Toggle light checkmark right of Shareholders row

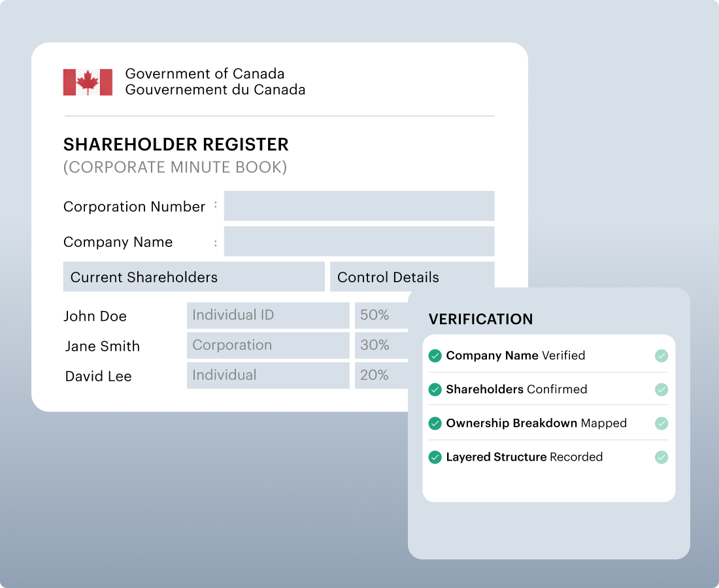click(661, 389)
